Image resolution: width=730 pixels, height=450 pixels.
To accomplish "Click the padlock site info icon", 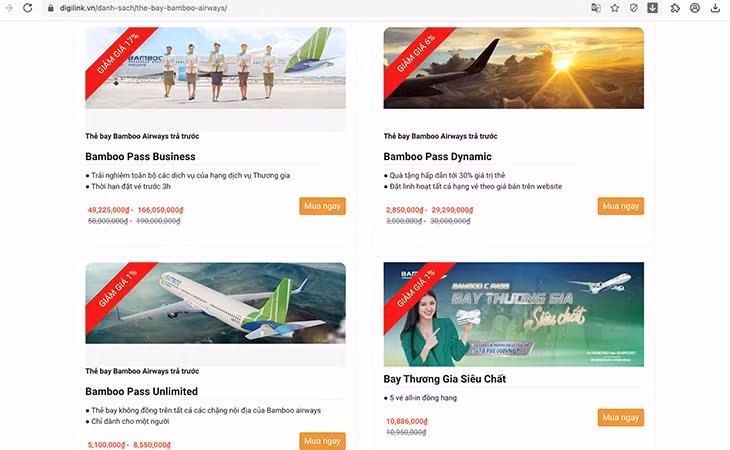I will (x=51, y=8).
